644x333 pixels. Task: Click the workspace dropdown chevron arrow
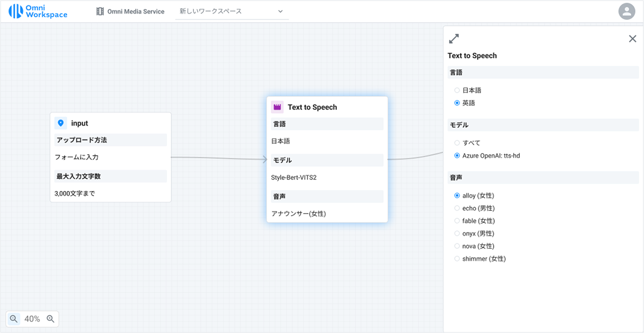point(280,11)
